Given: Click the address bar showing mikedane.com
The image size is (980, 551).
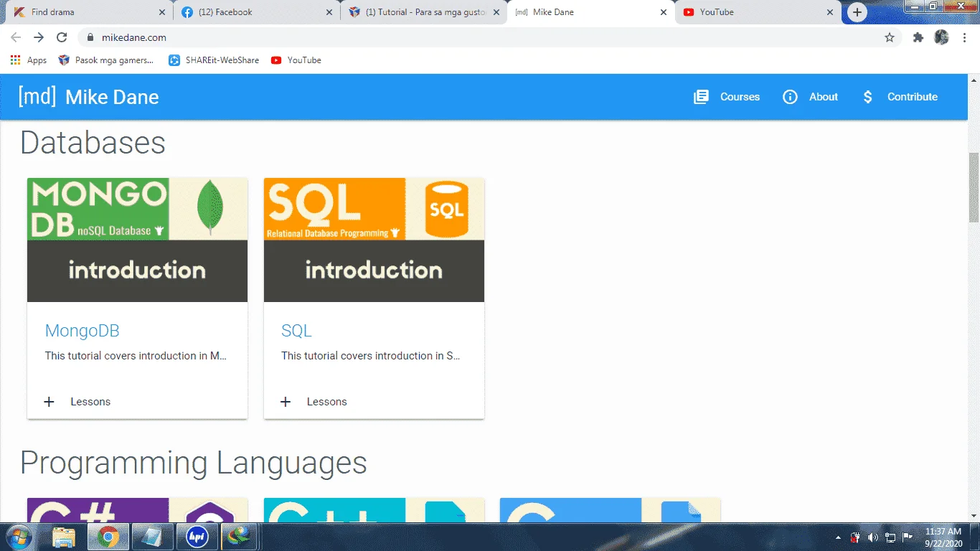Looking at the screenshot, I should click(489, 37).
